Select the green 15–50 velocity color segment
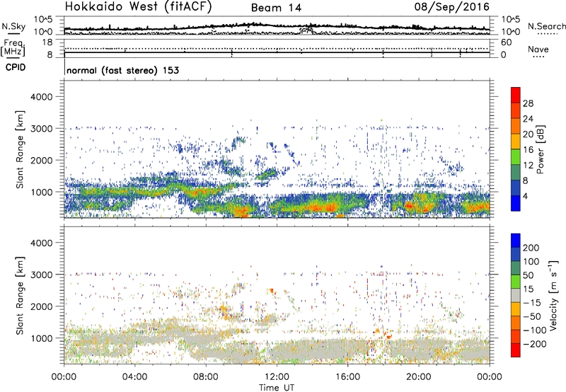The width and height of the screenshot is (566, 392). point(516,282)
